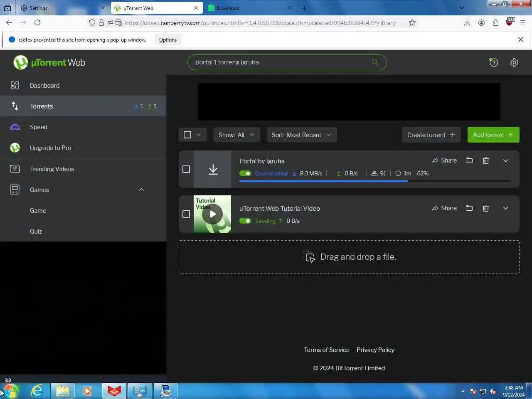
Task: Open the Windows Start button
Action: [10, 391]
